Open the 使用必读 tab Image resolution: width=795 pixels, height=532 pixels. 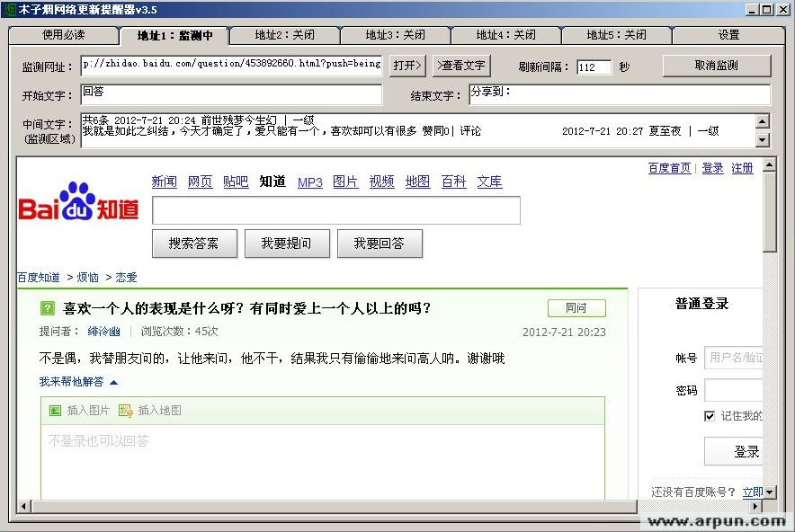tap(63, 35)
